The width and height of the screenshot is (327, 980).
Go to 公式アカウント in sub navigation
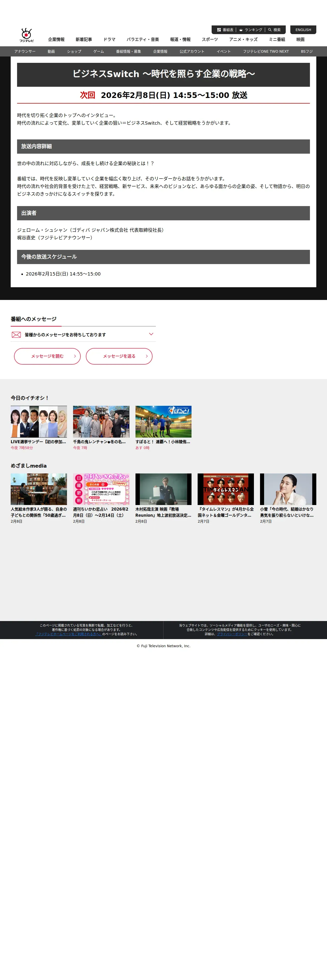[192, 52]
